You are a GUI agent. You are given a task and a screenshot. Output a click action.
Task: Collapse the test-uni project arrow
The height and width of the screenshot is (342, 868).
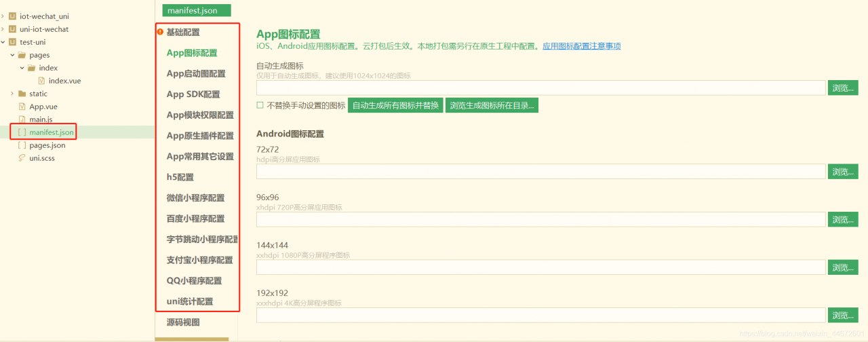(3, 42)
